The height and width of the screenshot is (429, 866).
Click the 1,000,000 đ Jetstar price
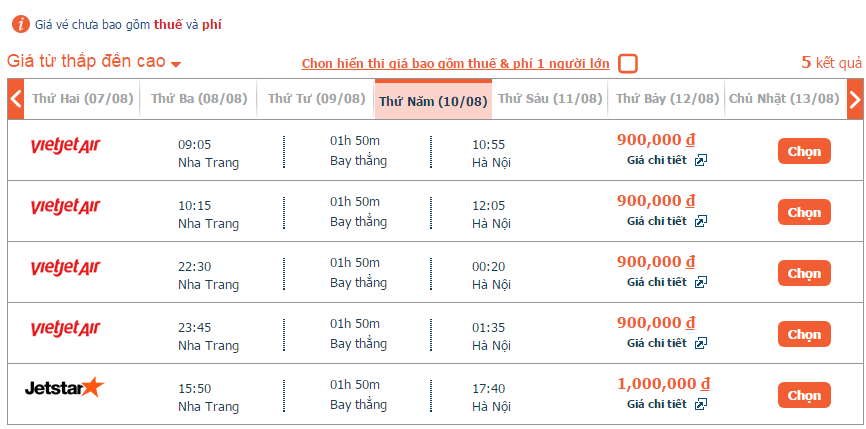point(663,384)
